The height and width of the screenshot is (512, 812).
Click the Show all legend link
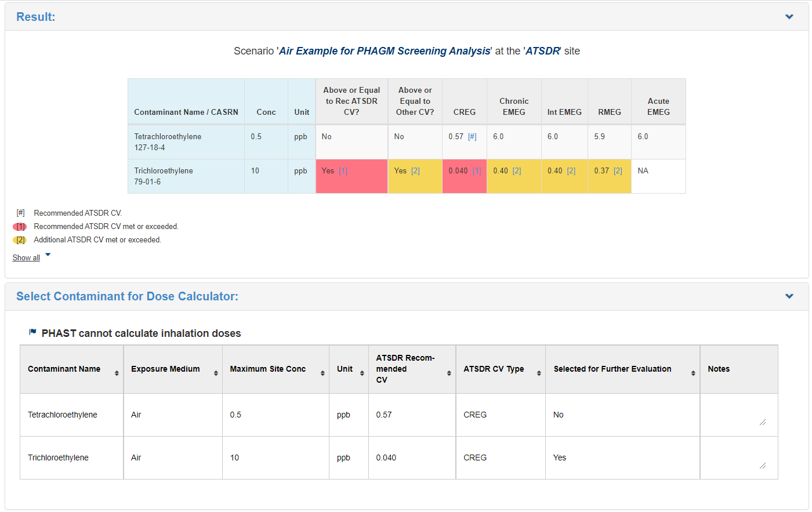(26, 258)
